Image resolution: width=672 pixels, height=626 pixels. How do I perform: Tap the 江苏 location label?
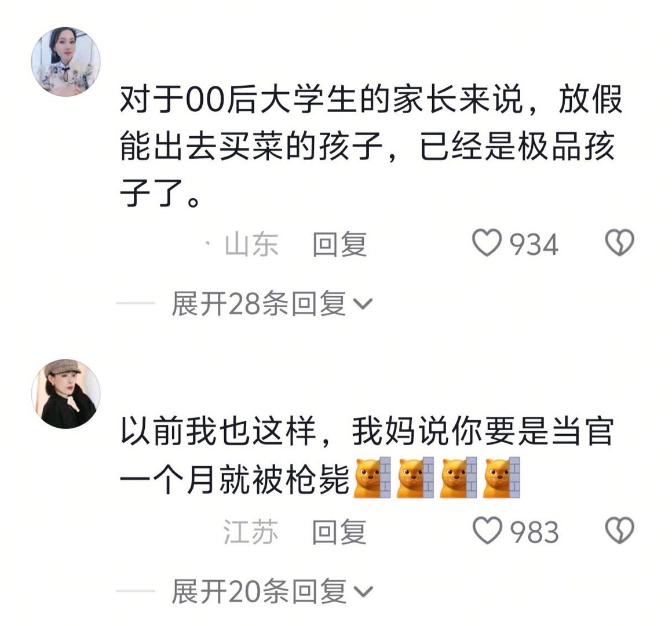pos(251,532)
